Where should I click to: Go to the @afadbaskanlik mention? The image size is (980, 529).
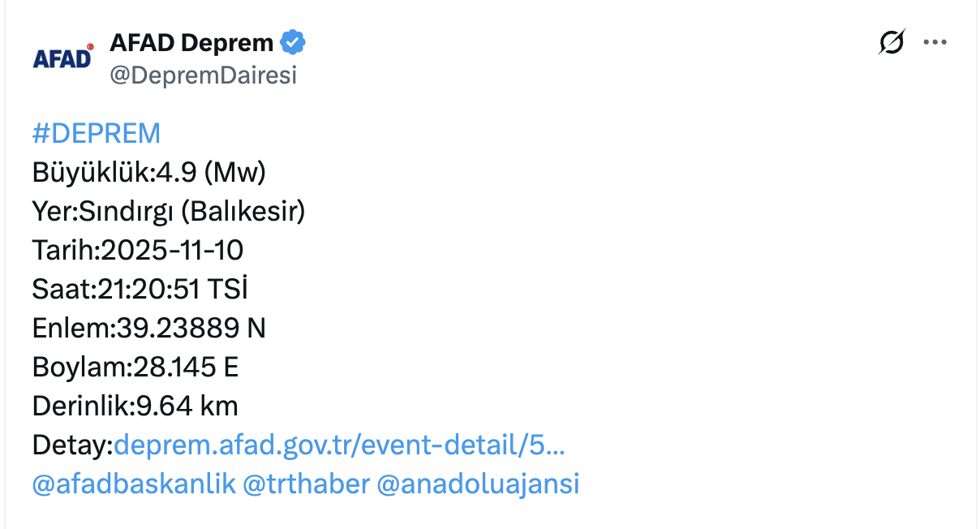134,484
